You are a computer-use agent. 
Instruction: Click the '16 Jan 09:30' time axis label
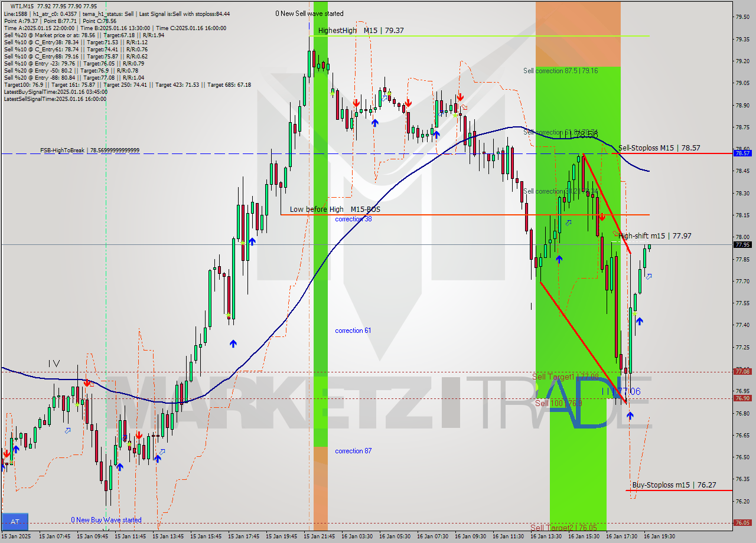click(x=471, y=537)
